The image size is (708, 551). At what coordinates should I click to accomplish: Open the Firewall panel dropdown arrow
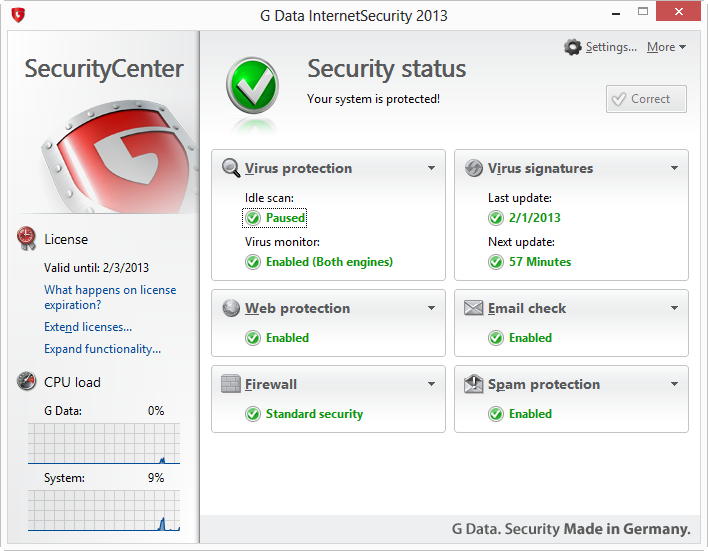coord(432,384)
